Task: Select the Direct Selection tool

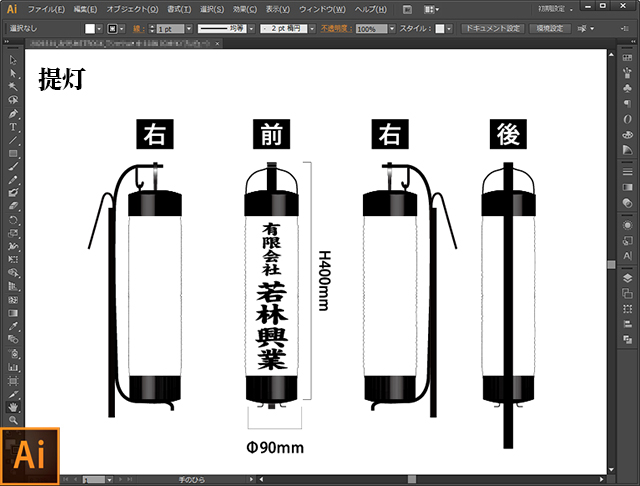Action: coord(13,73)
